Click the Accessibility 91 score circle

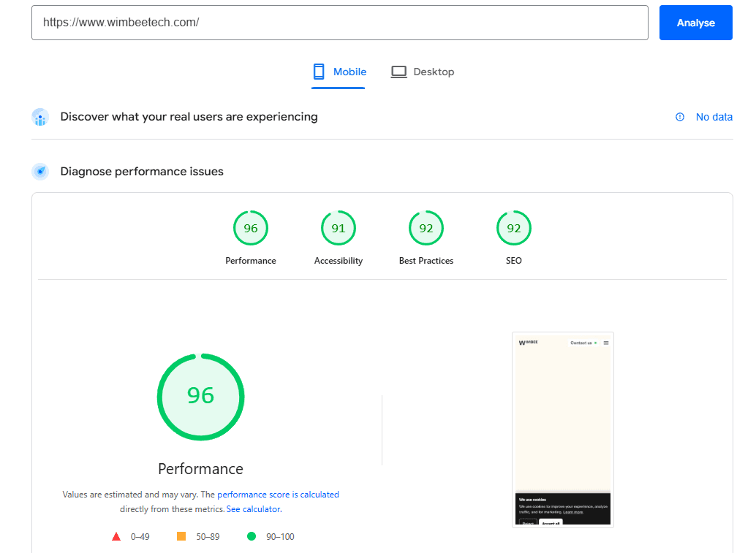pos(338,227)
